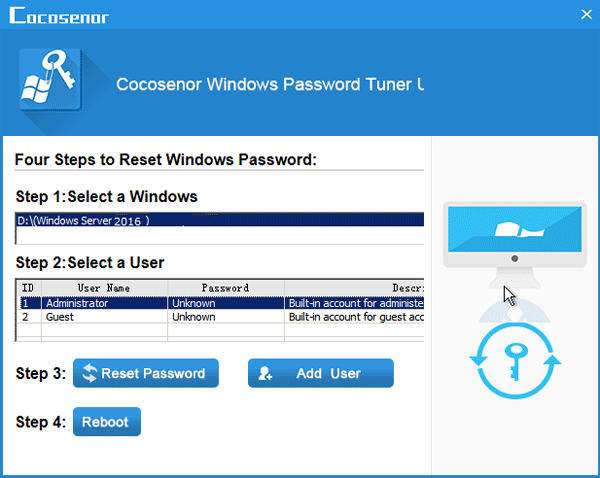The width and height of the screenshot is (600, 478).
Task: Close the Cocosenor window
Action: pyautogui.click(x=586, y=15)
